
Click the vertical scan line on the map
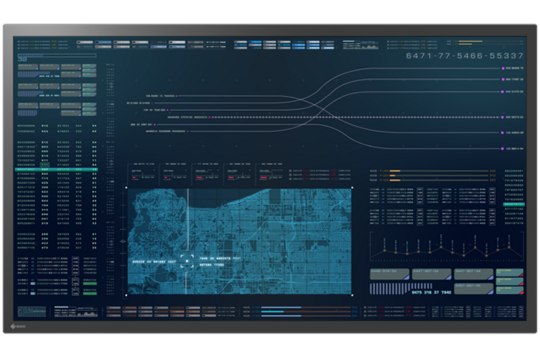point(188,219)
